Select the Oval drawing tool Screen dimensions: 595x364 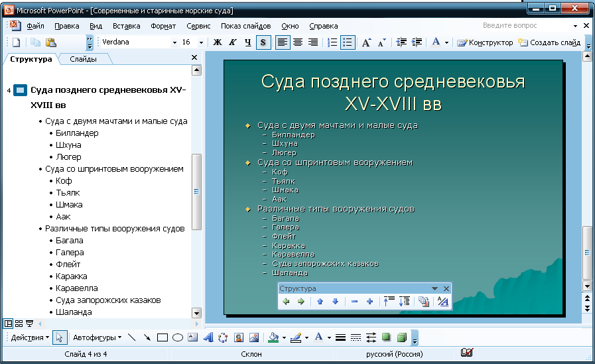(x=178, y=337)
